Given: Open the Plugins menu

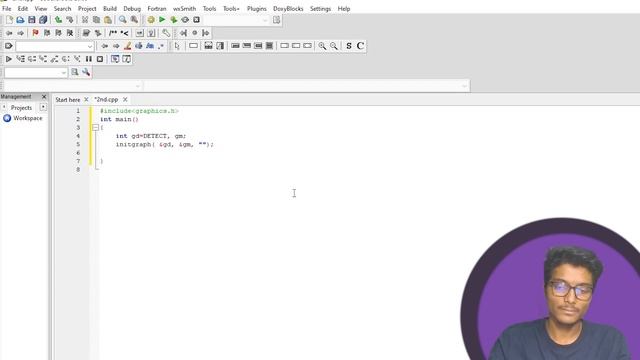Looking at the screenshot, I should pyautogui.click(x=257, y=9).
